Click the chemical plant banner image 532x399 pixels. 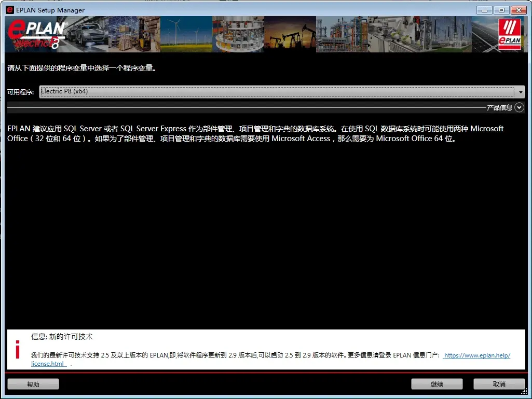(x=342, y=34)
